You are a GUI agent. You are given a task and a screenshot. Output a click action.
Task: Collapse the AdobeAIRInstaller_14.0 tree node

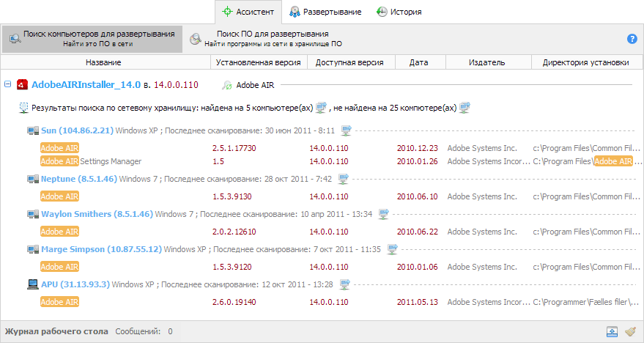pyautogui.click(x=8, y=84)
